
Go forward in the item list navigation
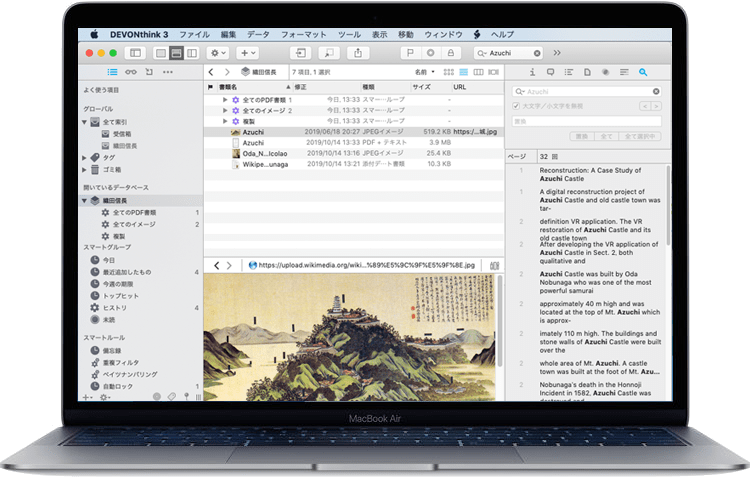tap(227, 72)
